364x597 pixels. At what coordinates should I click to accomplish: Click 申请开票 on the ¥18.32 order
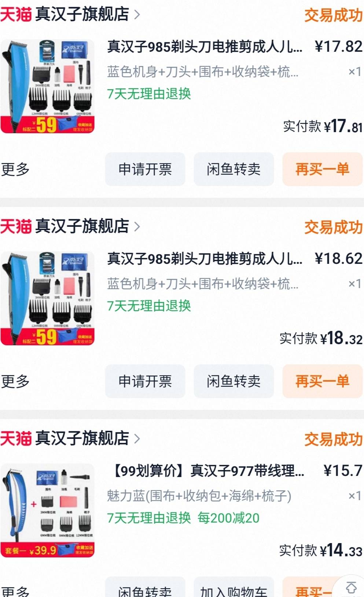pos(145,381)
